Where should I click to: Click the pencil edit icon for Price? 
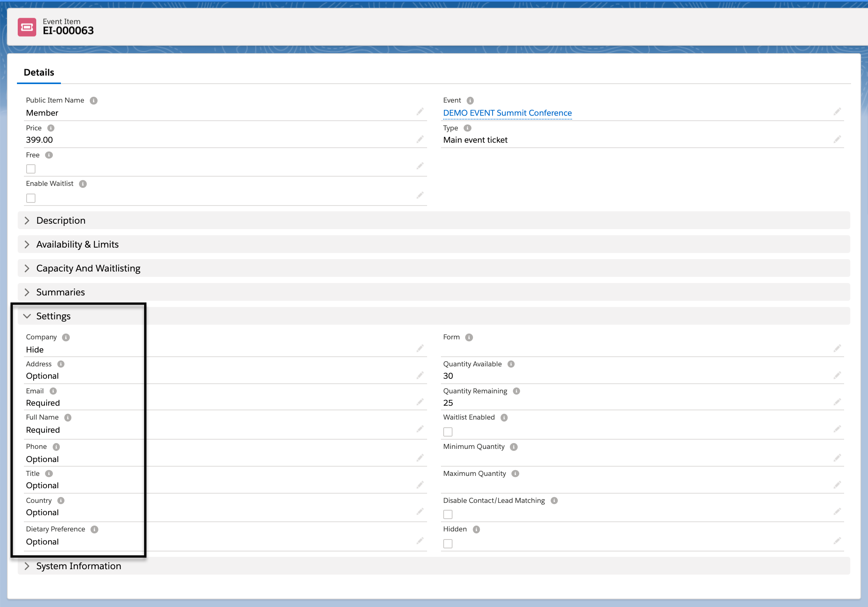click(420, 139)
